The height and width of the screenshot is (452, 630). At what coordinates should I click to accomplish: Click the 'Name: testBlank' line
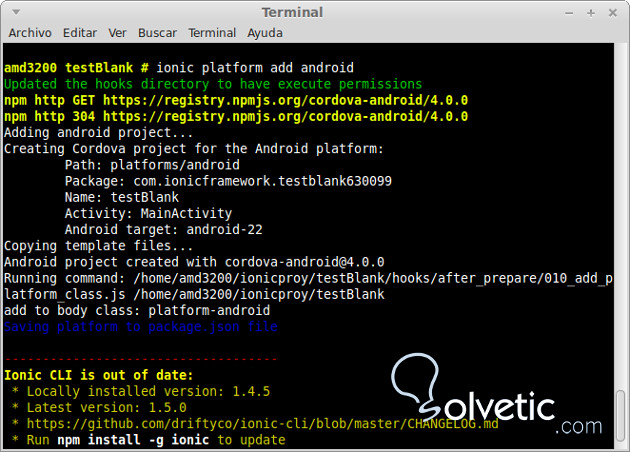[122, 197]
